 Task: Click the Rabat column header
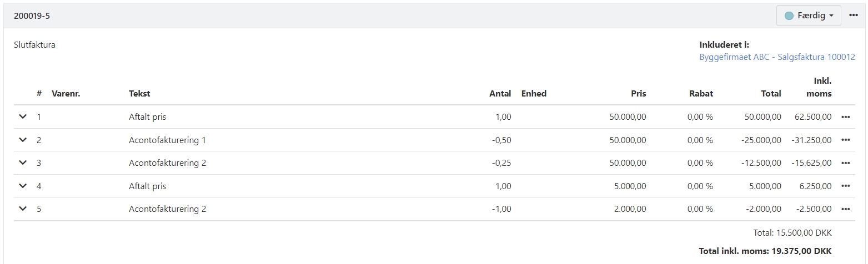point(702,94)
